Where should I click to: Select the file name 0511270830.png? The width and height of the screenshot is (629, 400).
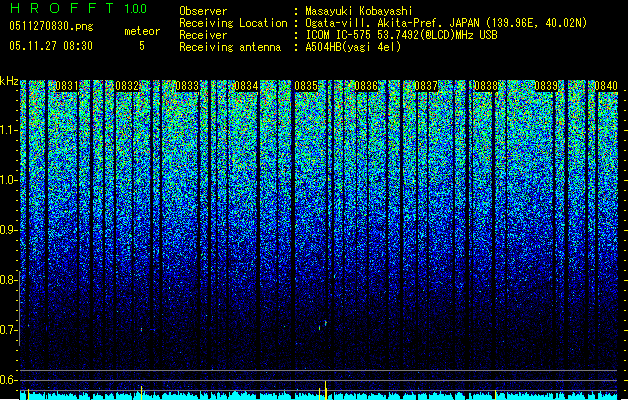[x=51, y=26]
